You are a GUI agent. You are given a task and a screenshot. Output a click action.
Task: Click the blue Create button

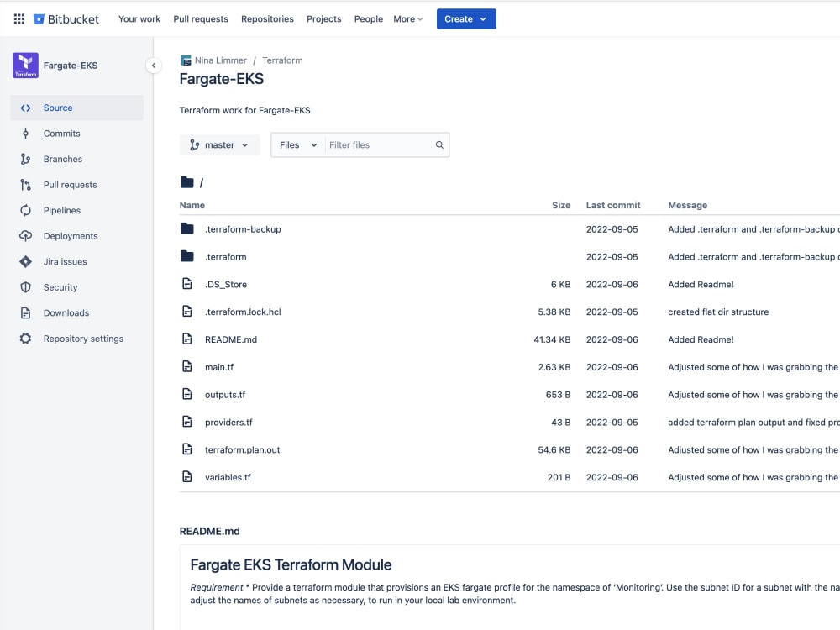[466, 18]
